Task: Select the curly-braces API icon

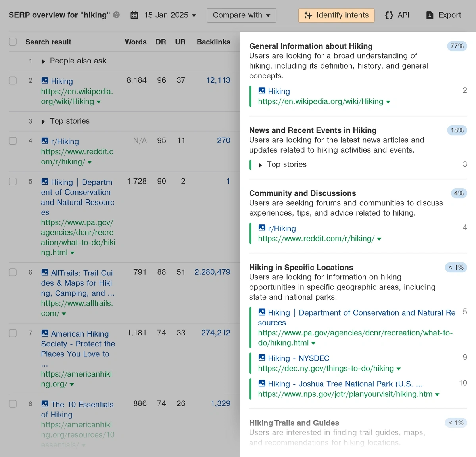Action: [389, 15]
